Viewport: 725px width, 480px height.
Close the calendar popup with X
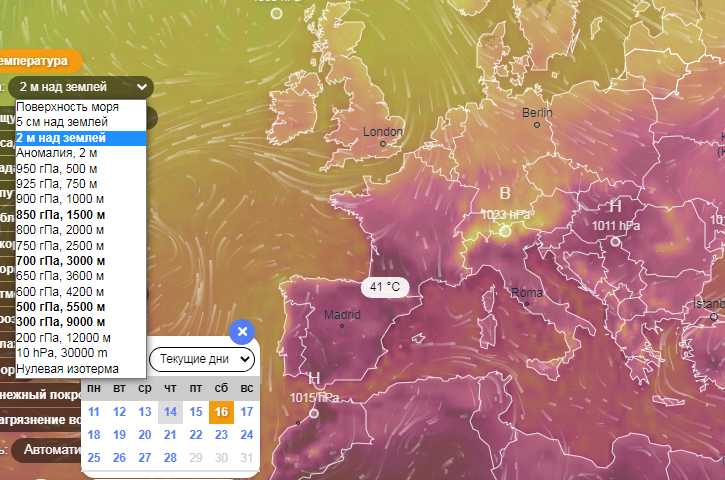click(242, 332)
